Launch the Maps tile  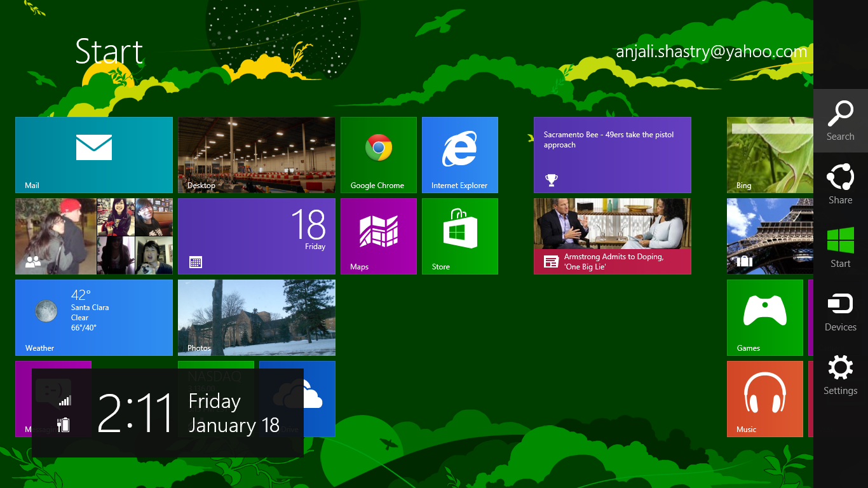(378, 236)
